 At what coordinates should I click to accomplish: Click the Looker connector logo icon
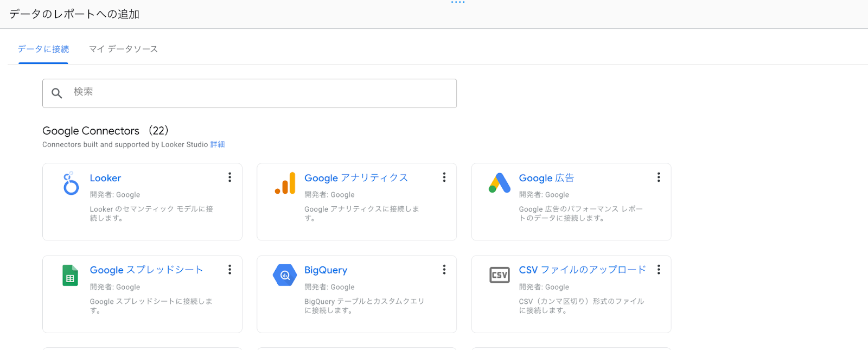pos(71,183)
